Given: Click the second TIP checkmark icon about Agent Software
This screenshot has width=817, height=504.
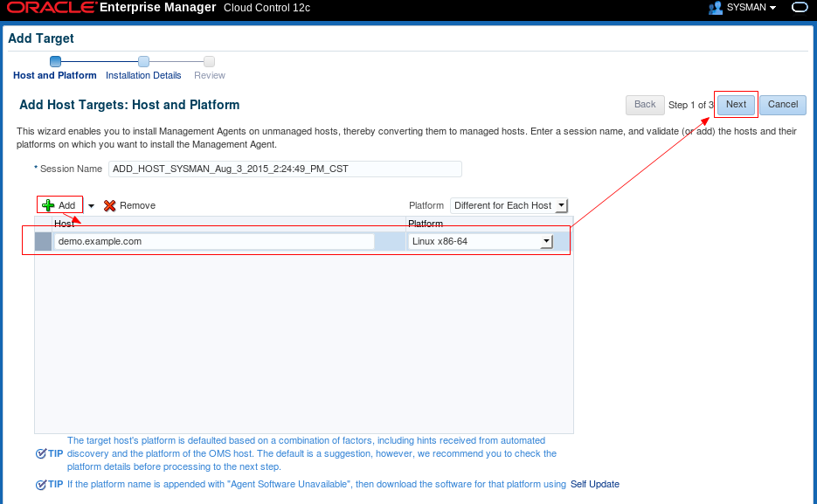Looking at the screenshot, I should 41,485.
